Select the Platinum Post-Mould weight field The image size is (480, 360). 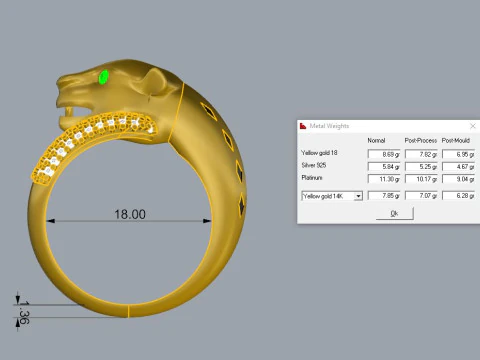459,179
